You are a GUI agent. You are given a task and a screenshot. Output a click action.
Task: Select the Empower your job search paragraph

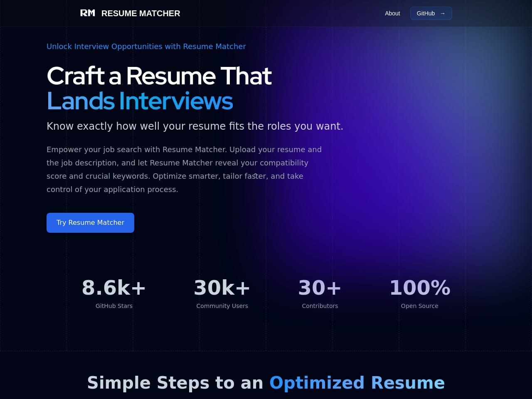tap(184, 169)
